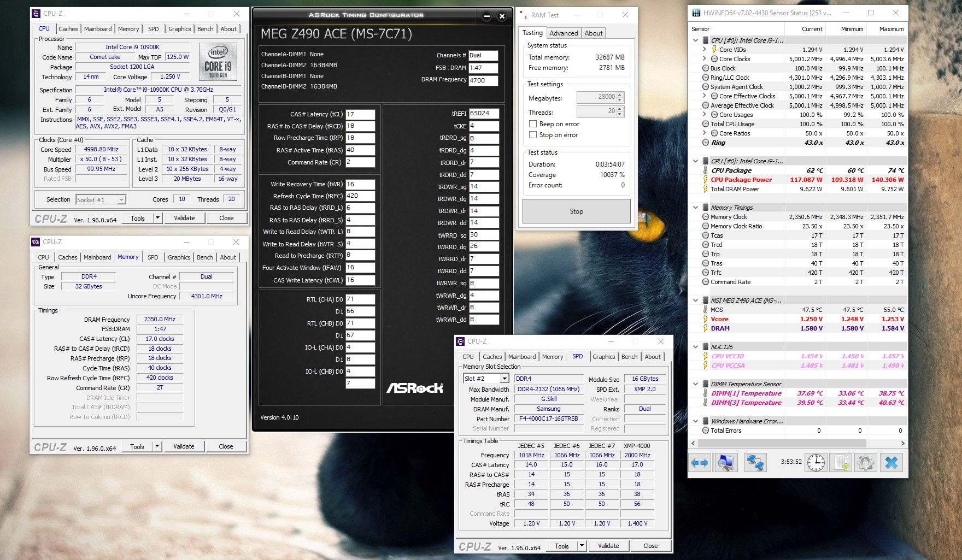Click the sensor icon next to MOS
Image resolution: width=962 pixels, height=560 pixels.
click(705, 310)
